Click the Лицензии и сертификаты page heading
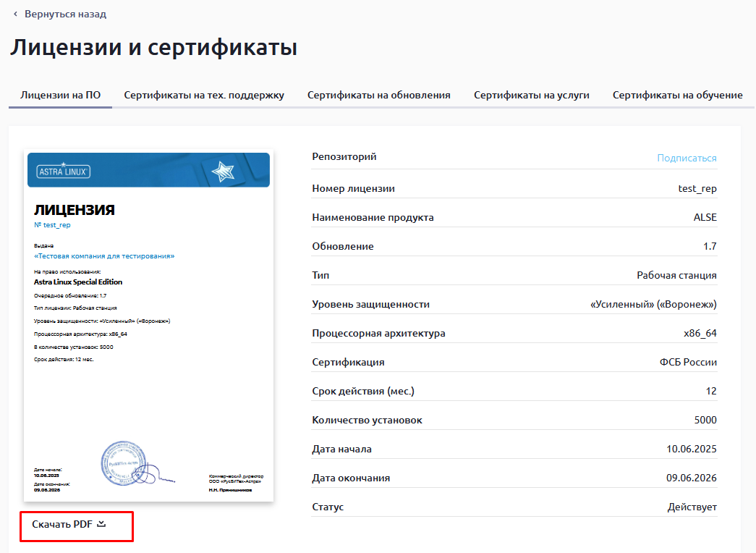 point(153,48)
